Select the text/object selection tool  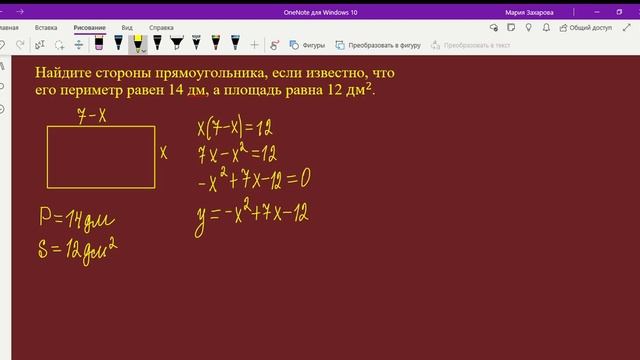click(x=40, y=45)
